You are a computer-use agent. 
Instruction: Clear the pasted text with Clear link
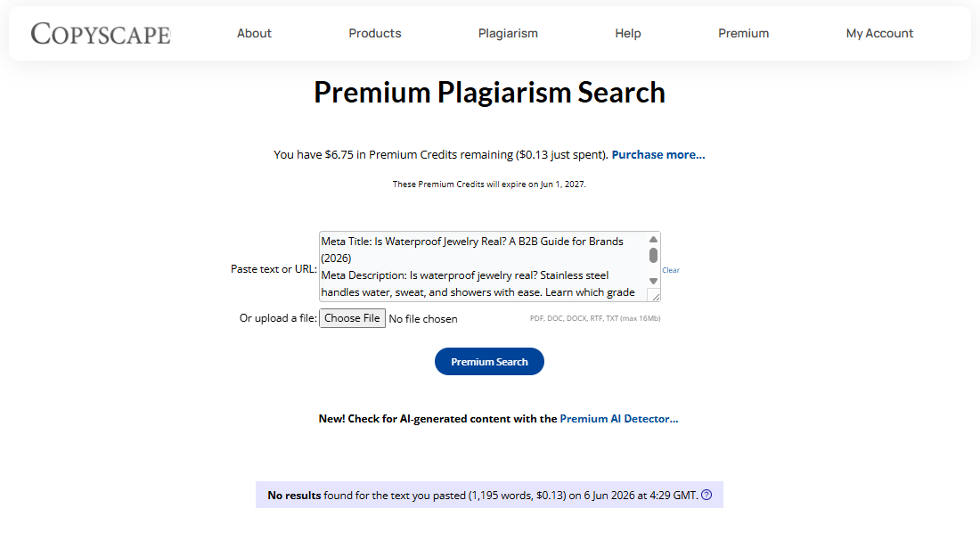[x=671, y=270]
